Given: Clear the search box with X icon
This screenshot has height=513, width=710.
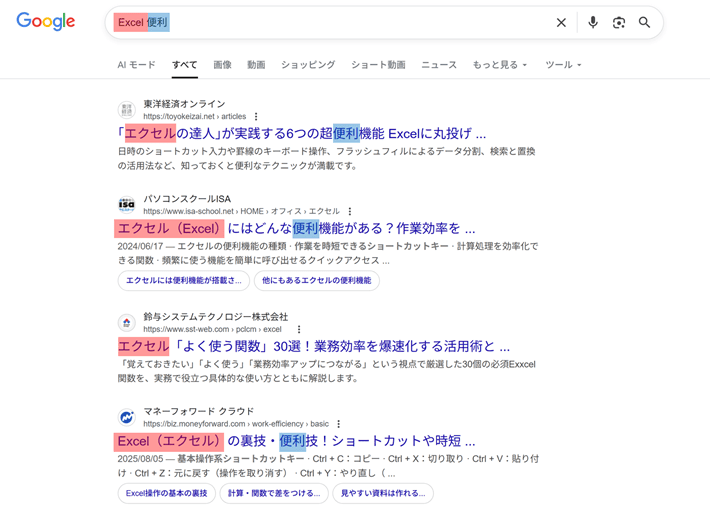Looking at the screenshot, I should tap(561, 22).
